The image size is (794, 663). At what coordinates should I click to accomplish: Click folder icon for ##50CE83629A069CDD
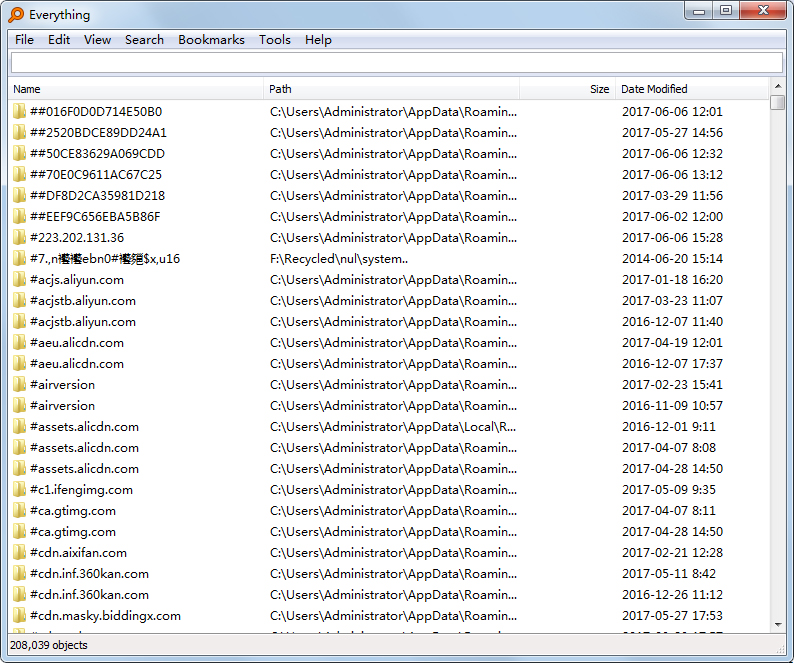19,153
